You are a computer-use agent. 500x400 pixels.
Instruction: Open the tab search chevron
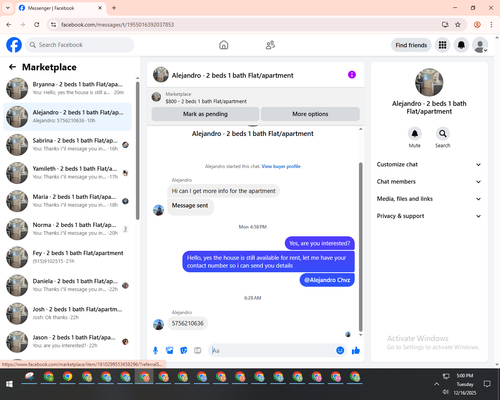(8, 8)
